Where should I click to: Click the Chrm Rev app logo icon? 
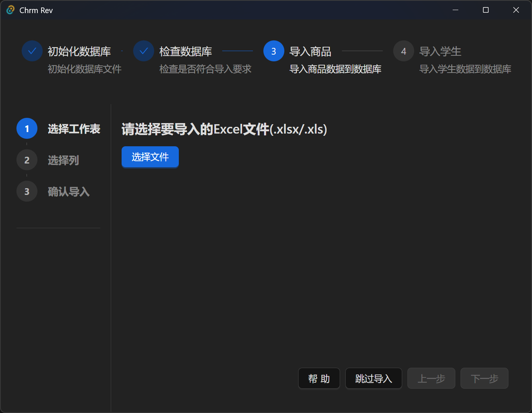point(10,10)
